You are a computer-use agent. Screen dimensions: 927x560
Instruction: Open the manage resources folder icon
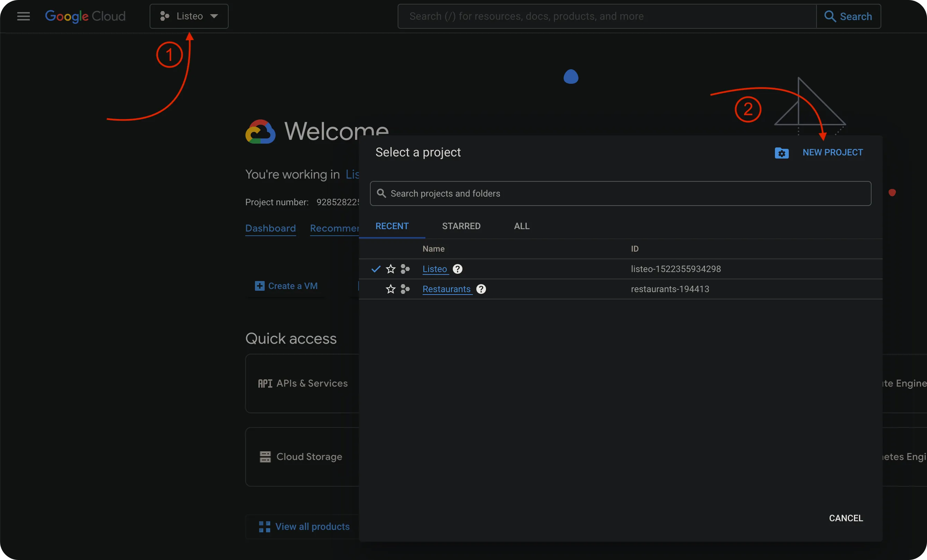pyautogui.click(x=782, y=153)
